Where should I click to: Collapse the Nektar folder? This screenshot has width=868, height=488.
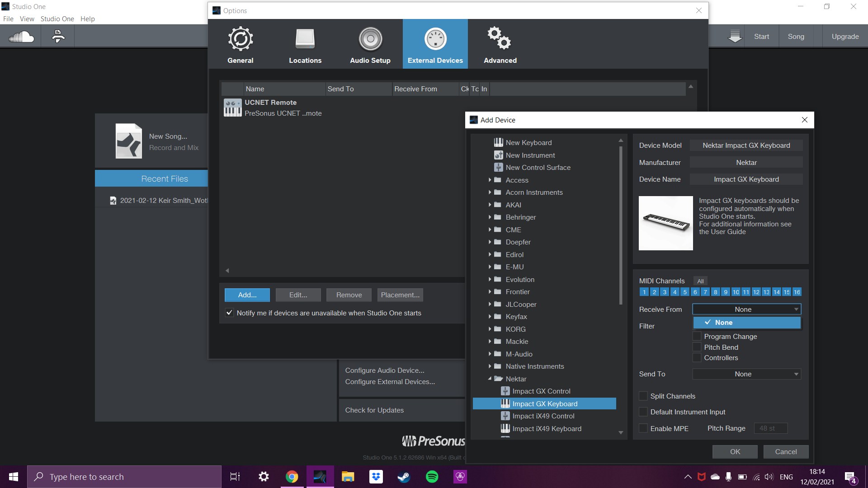(490, 379)
